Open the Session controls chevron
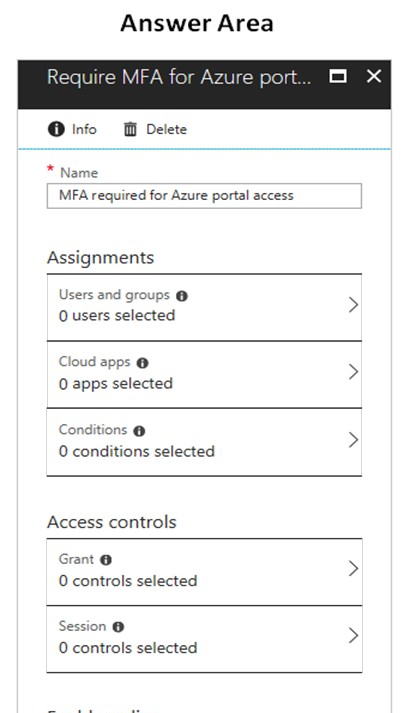Image resolution: width=416 pixels, height=713 pixels. coord(353,636)
